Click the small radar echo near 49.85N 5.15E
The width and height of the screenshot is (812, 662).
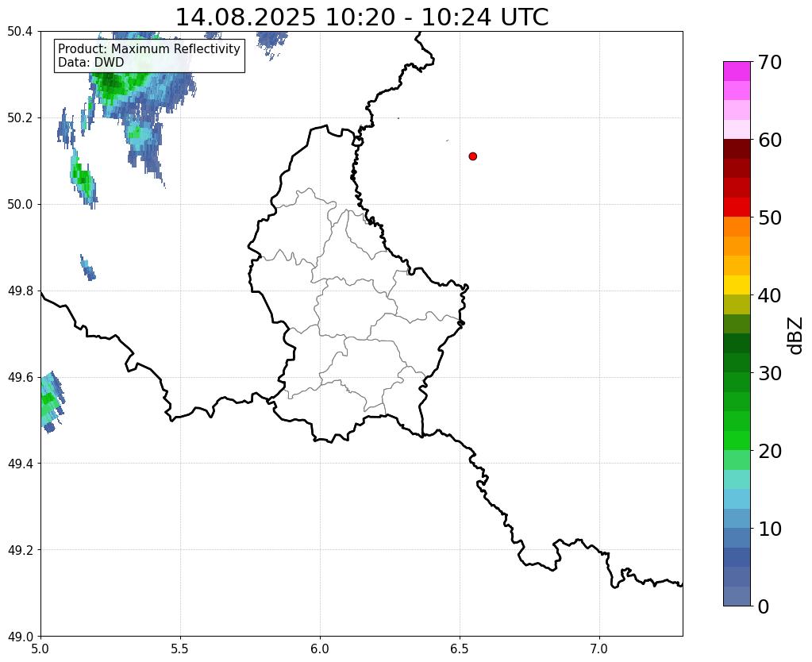[87, 267]
